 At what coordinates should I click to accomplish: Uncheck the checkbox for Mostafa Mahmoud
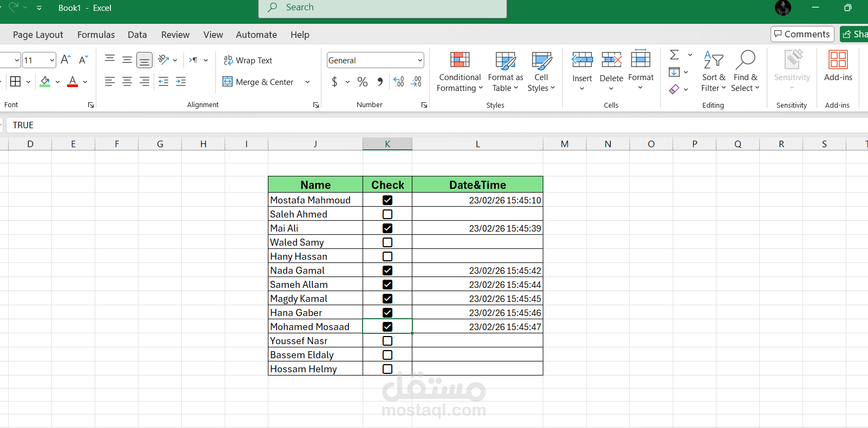click(x=387, y=200)
